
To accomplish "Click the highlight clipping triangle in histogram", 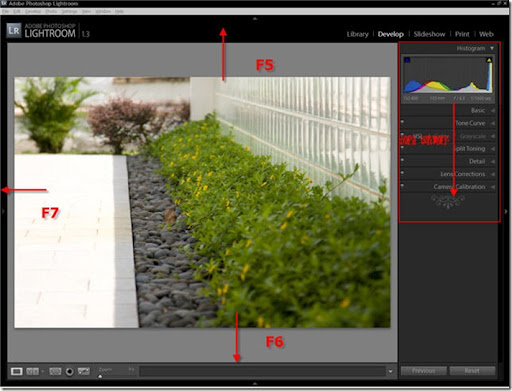I will click(x=489, y=60).
